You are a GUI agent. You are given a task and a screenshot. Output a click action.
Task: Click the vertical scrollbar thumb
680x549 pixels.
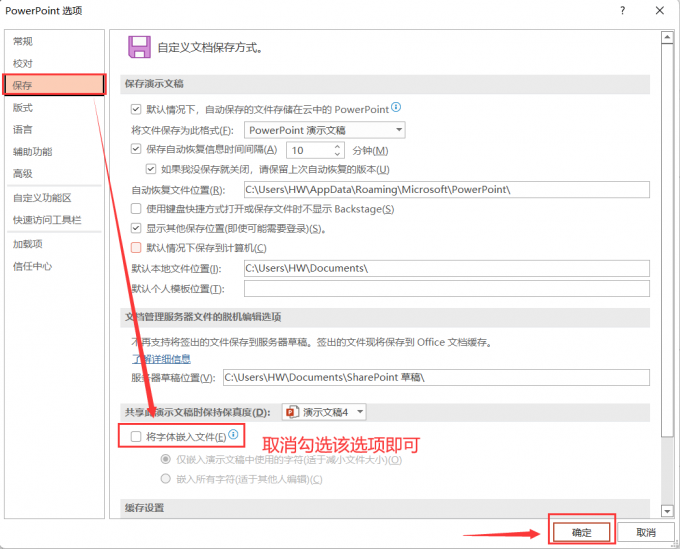667,241
